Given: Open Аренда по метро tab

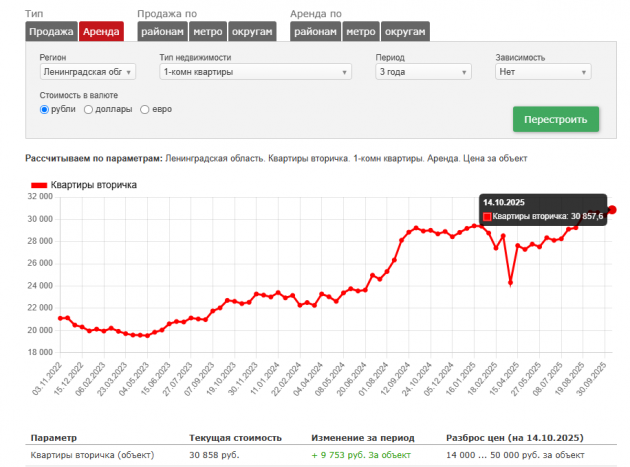Looking at the screenshot, I should (x=361, y=32).
